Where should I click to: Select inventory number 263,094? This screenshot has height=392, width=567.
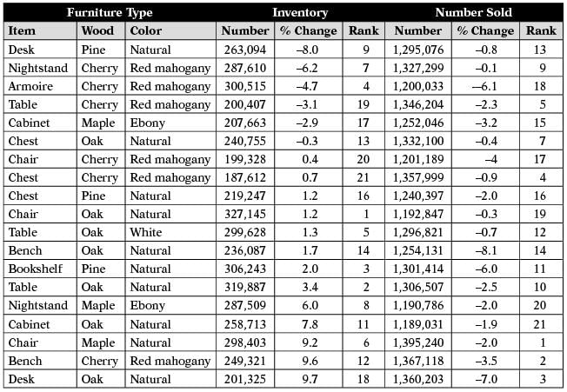pyautogui.click(x=245, y=50)
